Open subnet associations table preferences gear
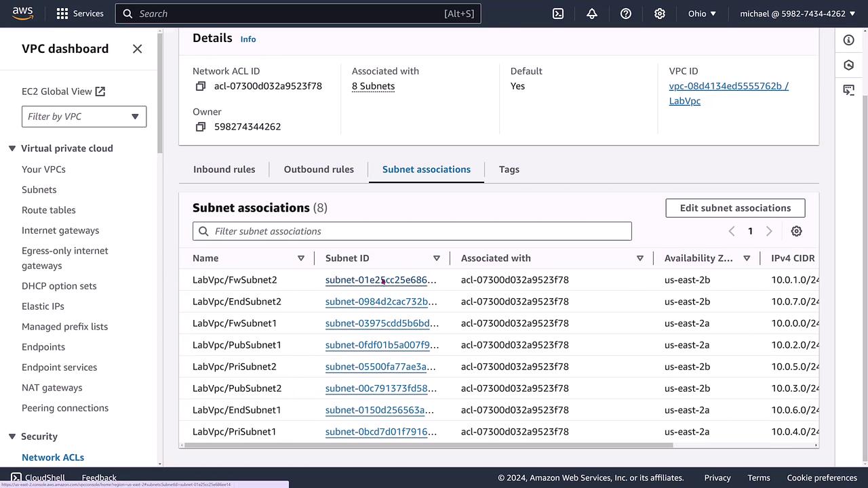This screenshot has height=488, width=868. [796, 231]
